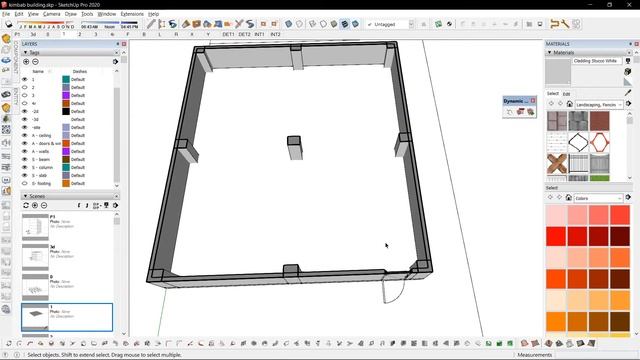Screen dimensions: 640x360
Task: Click the shaded-with-textures style icon
Action: [345, 24]
